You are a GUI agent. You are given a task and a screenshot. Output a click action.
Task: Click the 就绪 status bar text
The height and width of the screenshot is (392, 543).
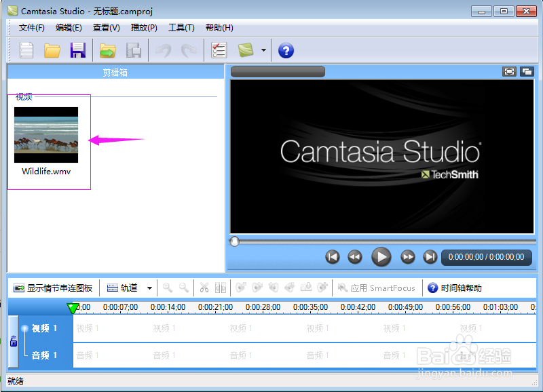point(16,381)
